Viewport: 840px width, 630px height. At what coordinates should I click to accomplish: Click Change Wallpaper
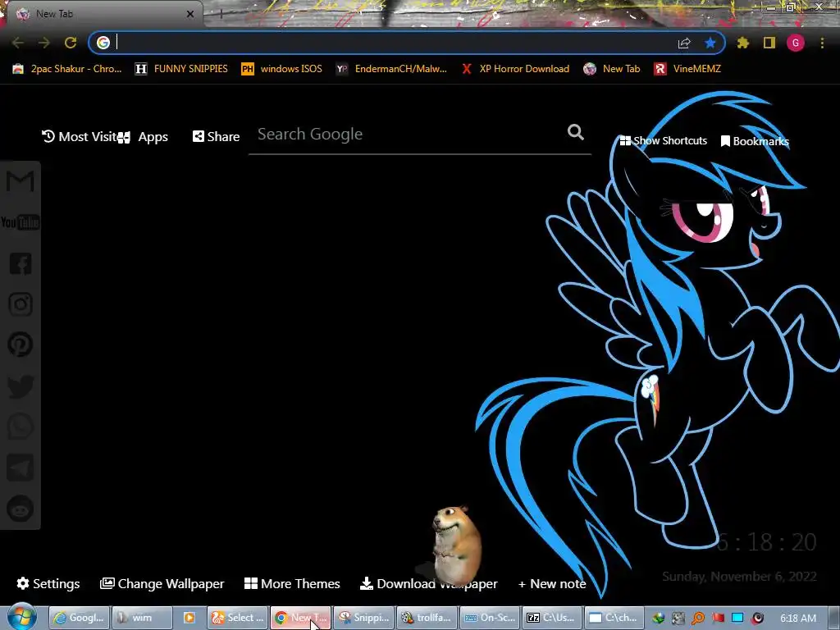(162, 583)
